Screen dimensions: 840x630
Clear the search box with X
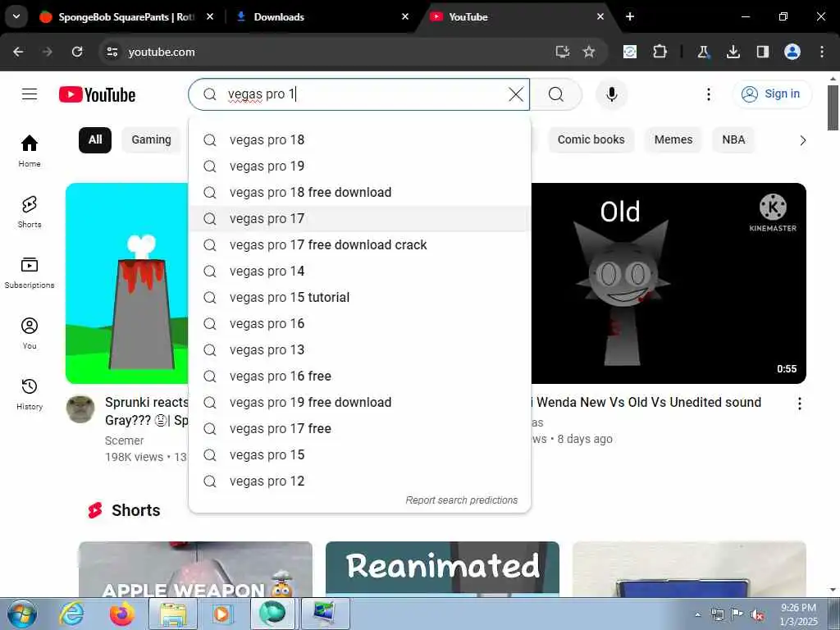(516, 94)
